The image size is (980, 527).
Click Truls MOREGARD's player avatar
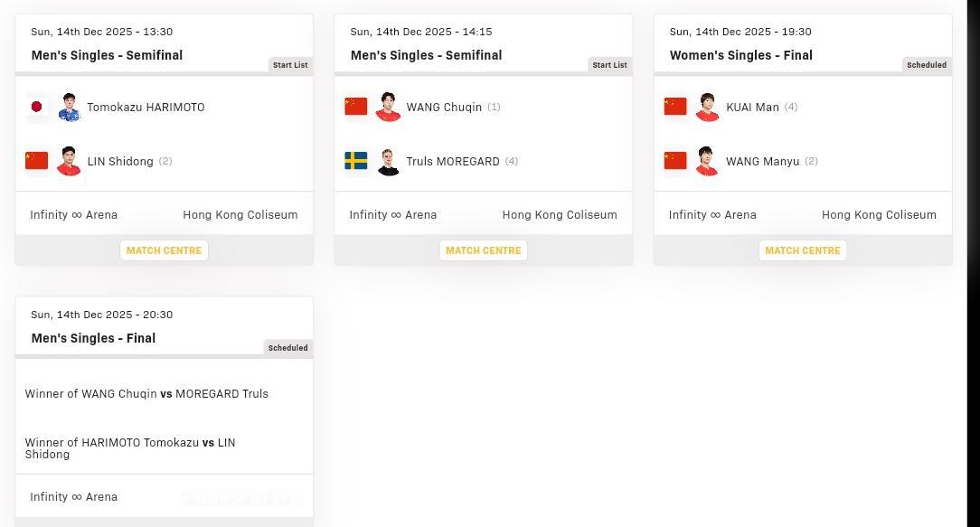[389, 161]
